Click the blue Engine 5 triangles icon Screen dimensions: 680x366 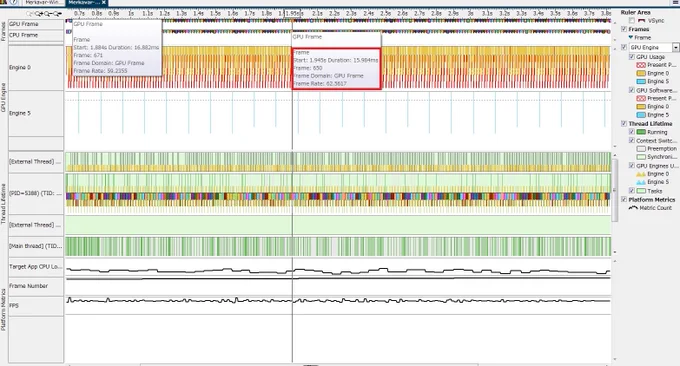(x=641, y=182)
